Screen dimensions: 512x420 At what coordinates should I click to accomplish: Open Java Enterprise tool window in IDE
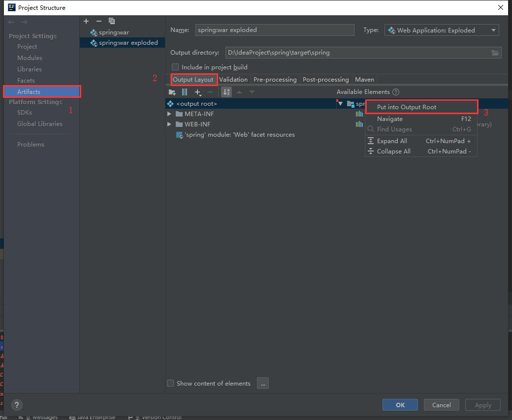[x=93, y=417]
